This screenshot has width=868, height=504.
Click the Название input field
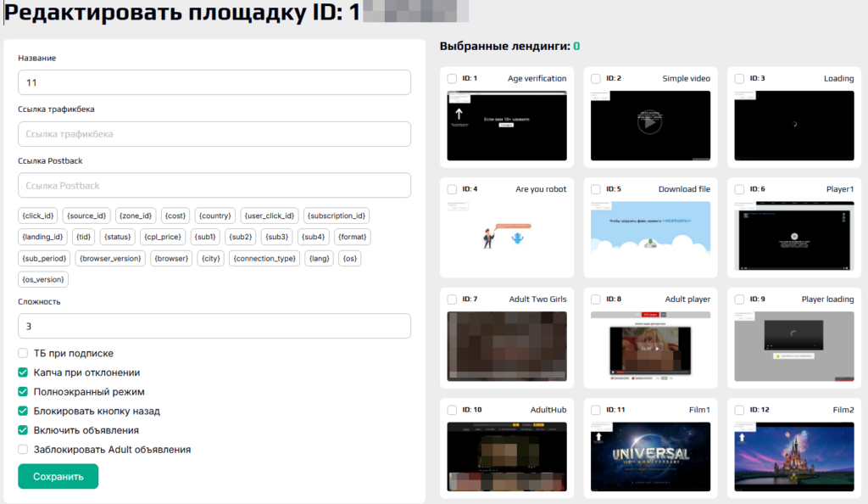[214, 82]
